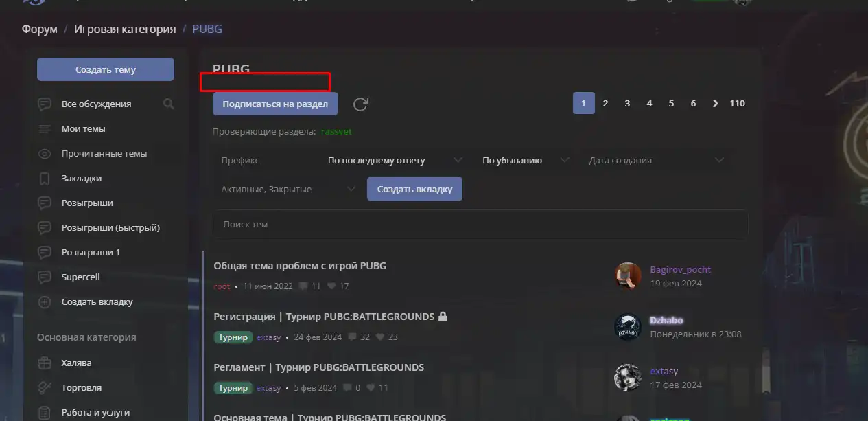Open the Дата создания dropdown

click(656, 160)
